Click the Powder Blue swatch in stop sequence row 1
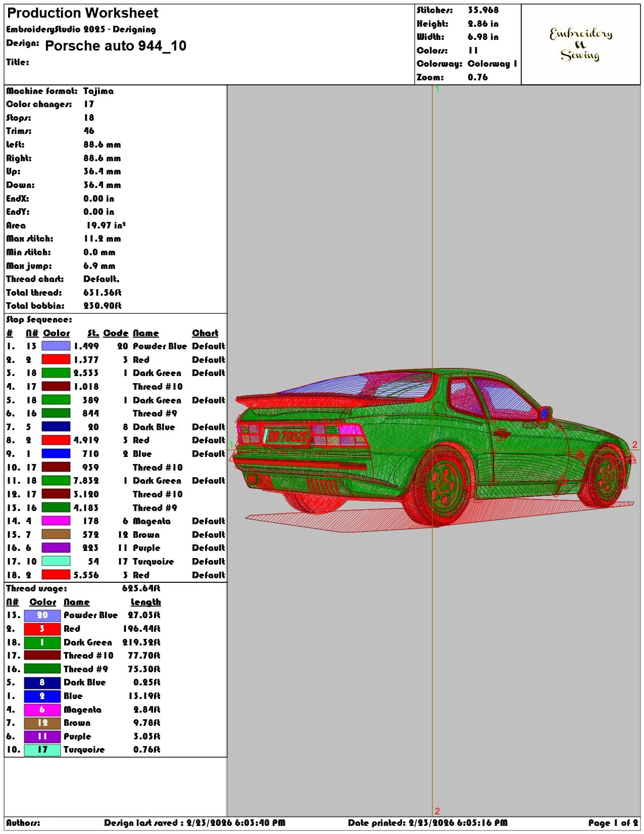Viewport: 644px width, 834px height. [56, 346]
